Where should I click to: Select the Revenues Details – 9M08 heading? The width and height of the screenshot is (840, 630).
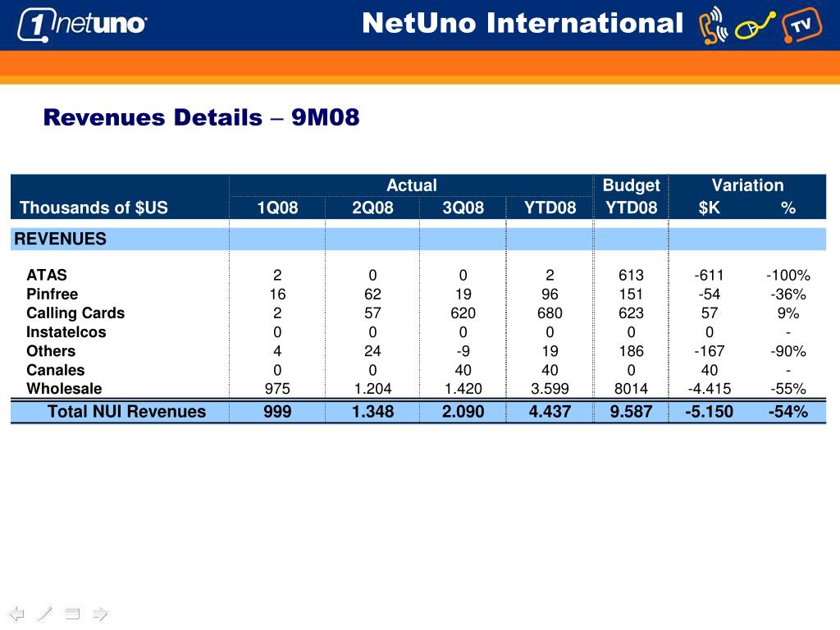pyautogui.click(x=201, y=117)
